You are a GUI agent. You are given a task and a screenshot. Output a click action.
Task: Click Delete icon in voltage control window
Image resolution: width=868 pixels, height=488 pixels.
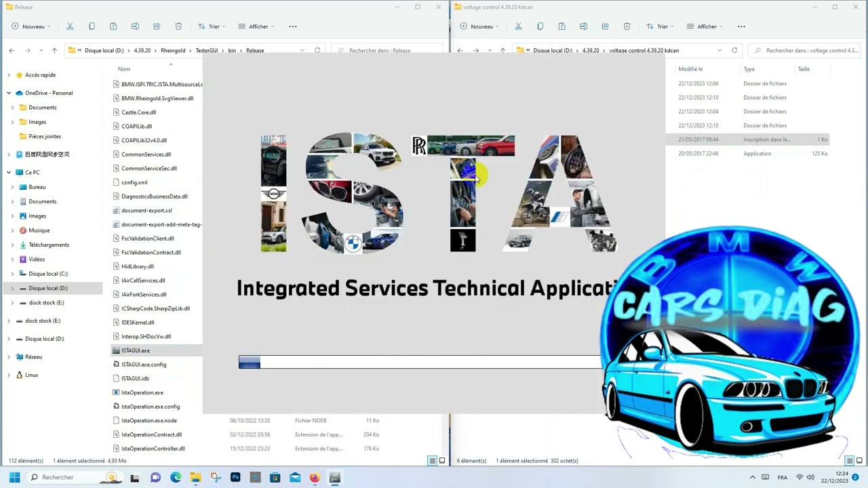pos(627,26)
